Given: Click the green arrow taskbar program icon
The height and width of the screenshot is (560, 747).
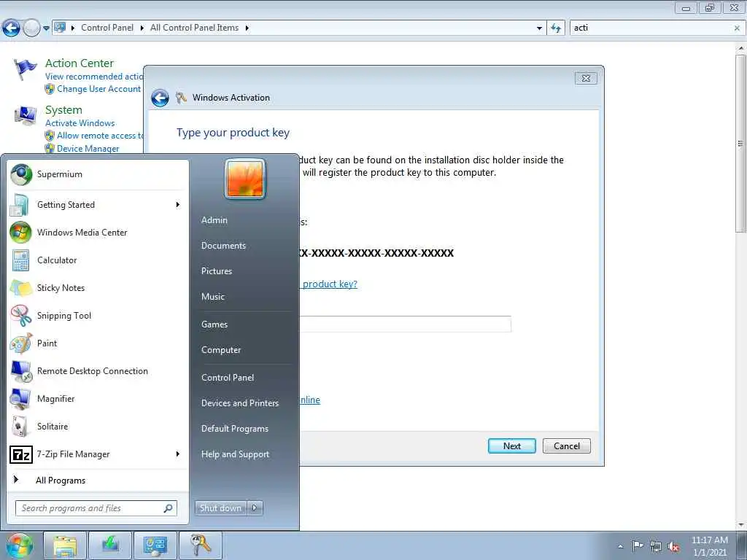Looking at the screenshot, I should point(110,545).
